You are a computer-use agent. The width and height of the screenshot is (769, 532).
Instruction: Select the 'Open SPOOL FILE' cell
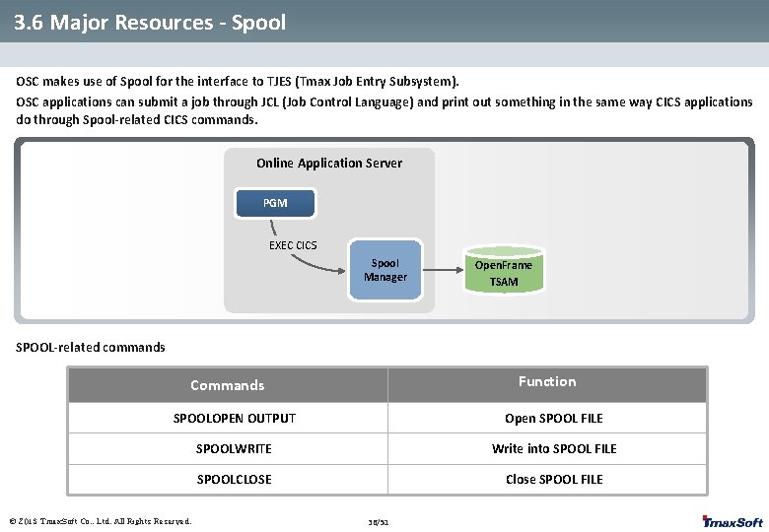(547, 418)
